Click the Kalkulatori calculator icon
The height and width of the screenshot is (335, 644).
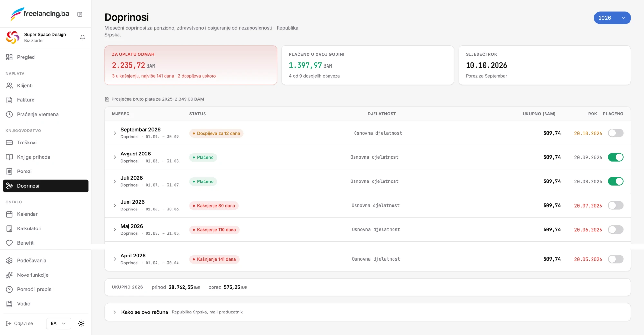coord(9,228)
